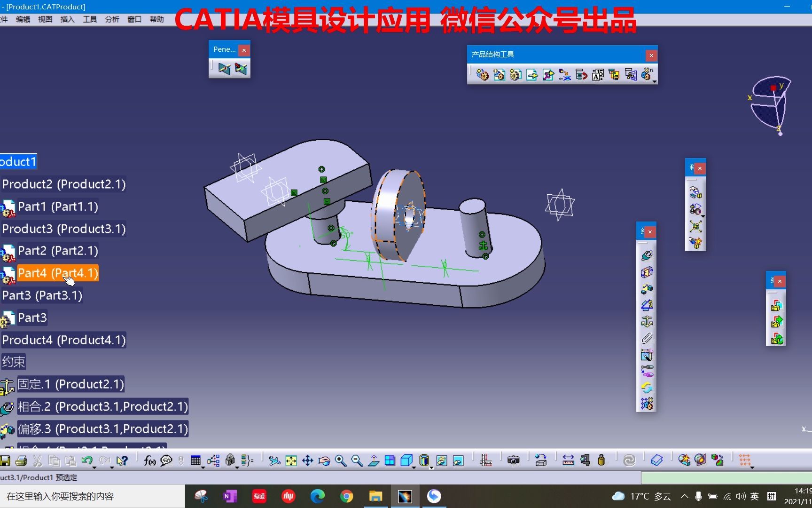Select the Offset Constraint tool

click(x=647, y=288)
